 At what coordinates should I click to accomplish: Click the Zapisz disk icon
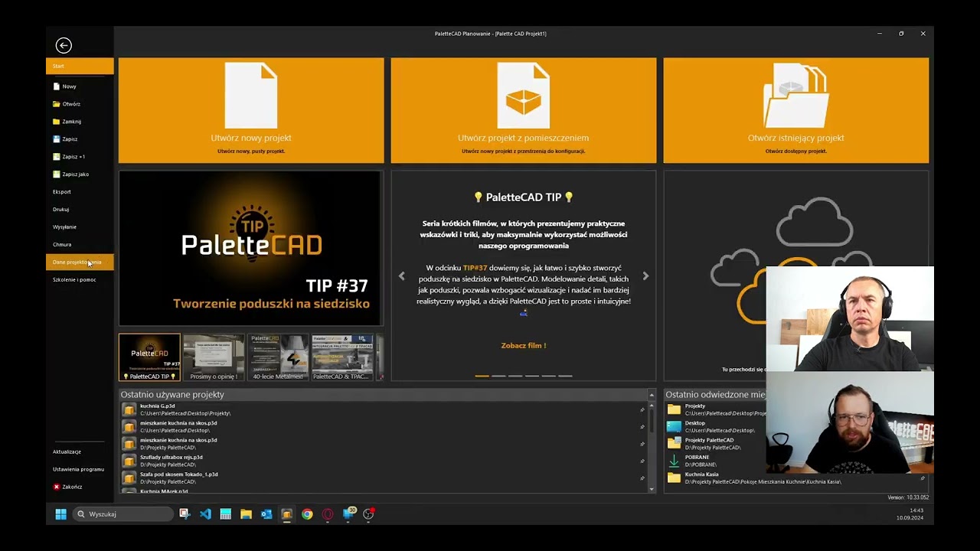click(x=57, y=139)
